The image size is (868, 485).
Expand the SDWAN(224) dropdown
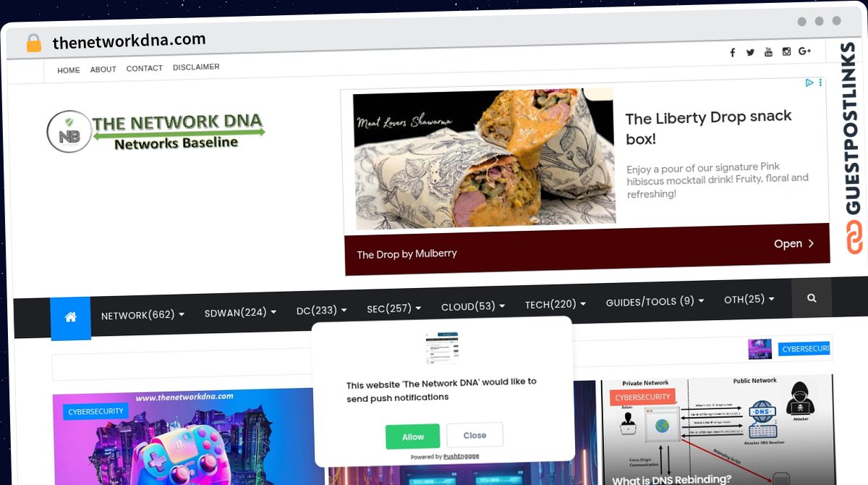[240, 312]
